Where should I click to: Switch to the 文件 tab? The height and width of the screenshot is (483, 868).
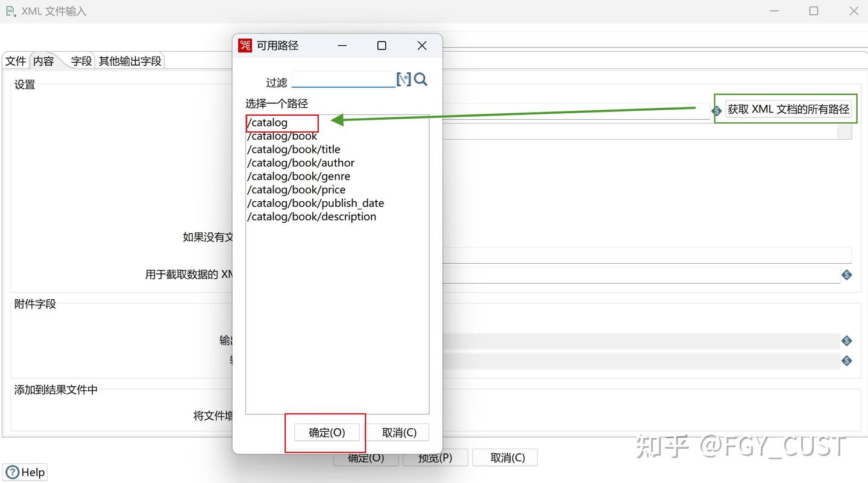point(15,60)
